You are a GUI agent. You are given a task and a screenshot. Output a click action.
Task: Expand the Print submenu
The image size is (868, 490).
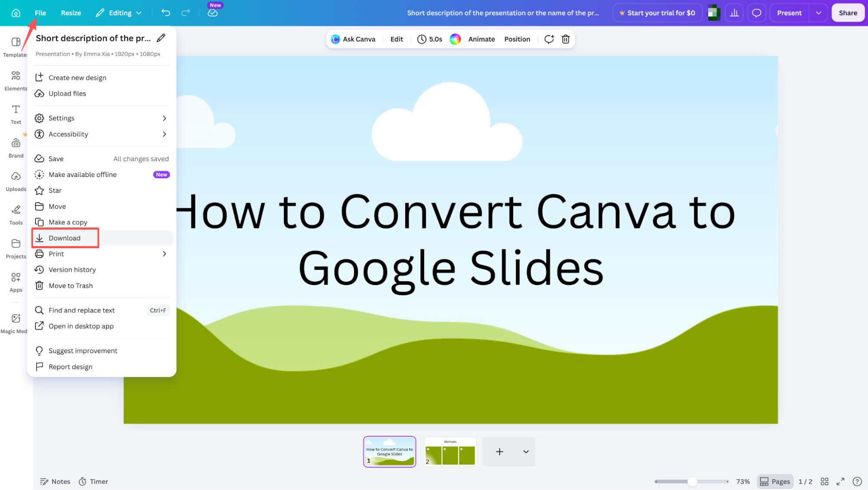[102, 254]
